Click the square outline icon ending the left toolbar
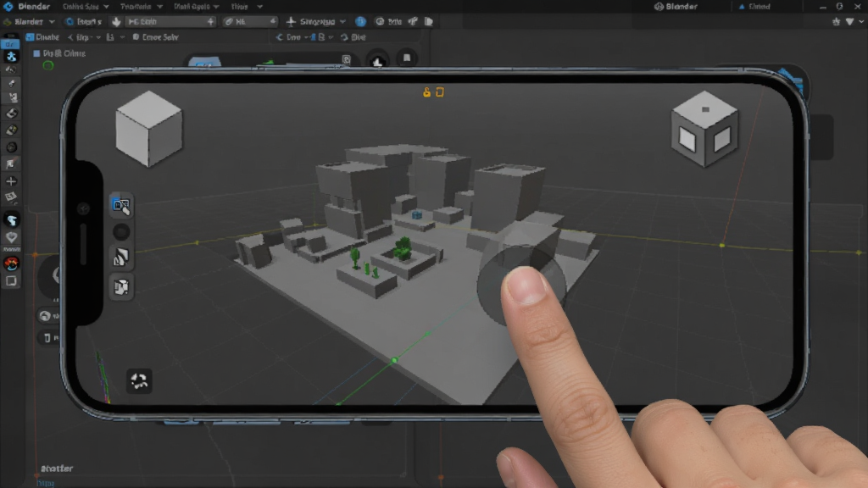This screenshot has height=488, width=868. click(x=11, y=281)
